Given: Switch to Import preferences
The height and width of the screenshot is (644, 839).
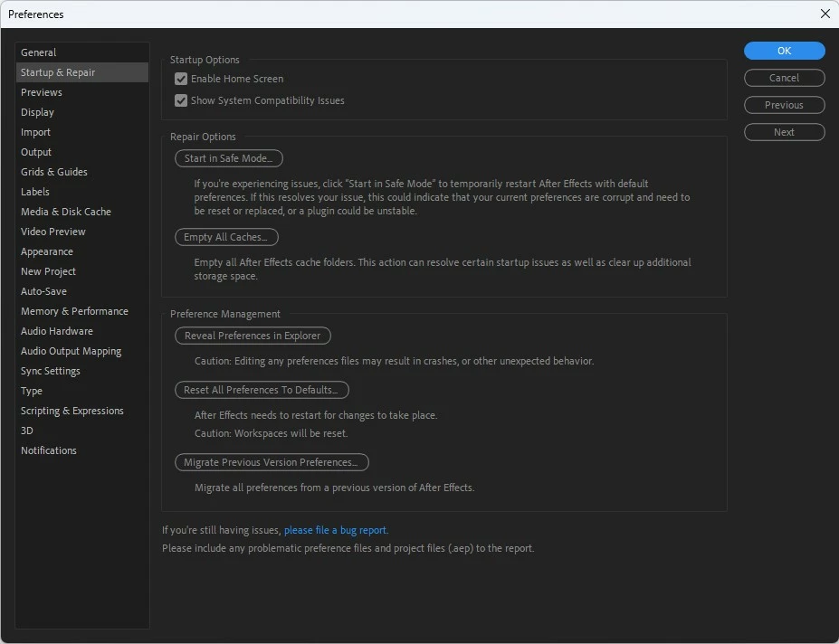Looking at the screenshot, I should (x=81, y=132).
